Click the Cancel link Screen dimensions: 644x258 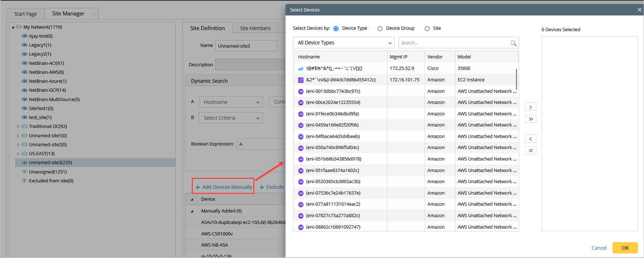tap(599, 248)
